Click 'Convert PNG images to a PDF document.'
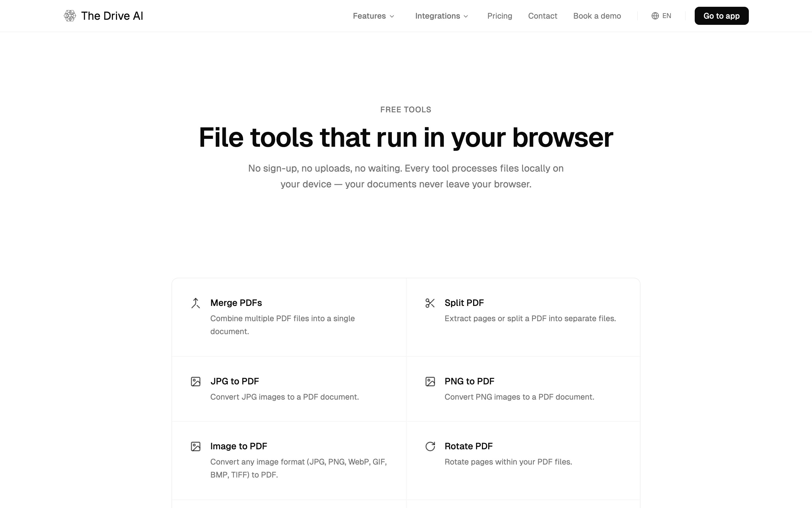Image resolution: width=812 pixels, height=508 pixels. (x=519, y=397)
